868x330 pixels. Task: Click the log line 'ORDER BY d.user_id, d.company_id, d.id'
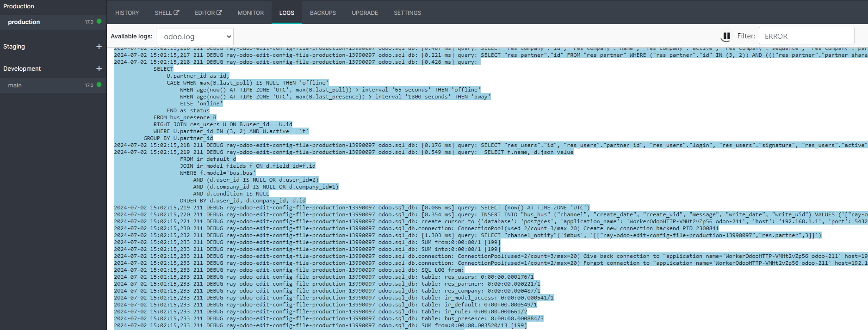click(243, 201)
